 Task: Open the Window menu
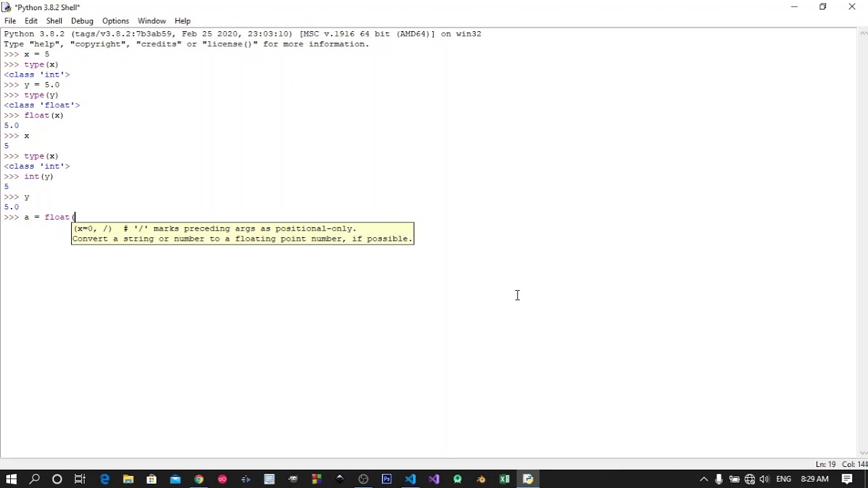pos(152,20)
